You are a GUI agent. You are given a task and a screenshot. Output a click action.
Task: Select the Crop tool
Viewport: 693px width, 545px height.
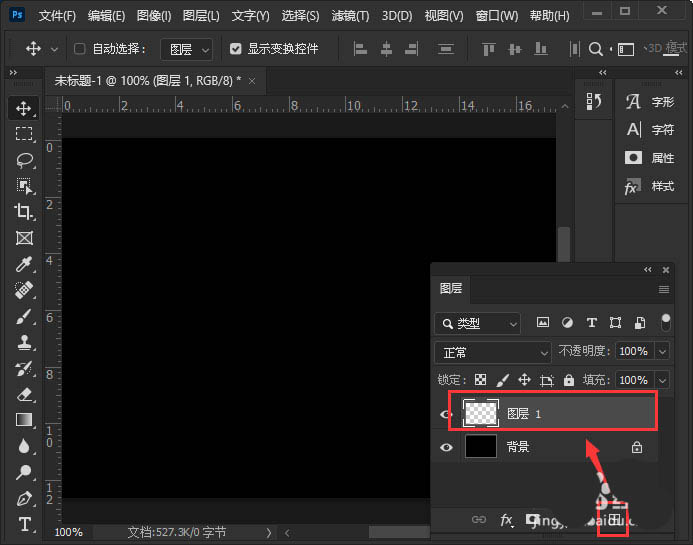(24, 212)
